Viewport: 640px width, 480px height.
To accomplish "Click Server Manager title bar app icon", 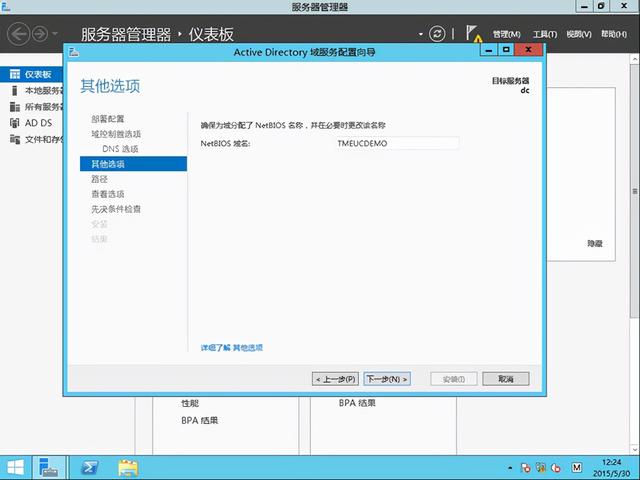I will (5, 6).
